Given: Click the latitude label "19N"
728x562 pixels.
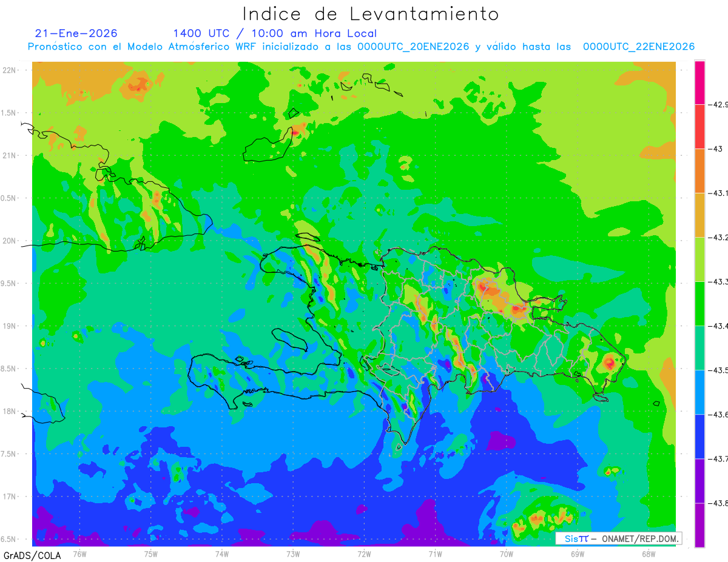Looking at the screenshot, I should 8,326.
